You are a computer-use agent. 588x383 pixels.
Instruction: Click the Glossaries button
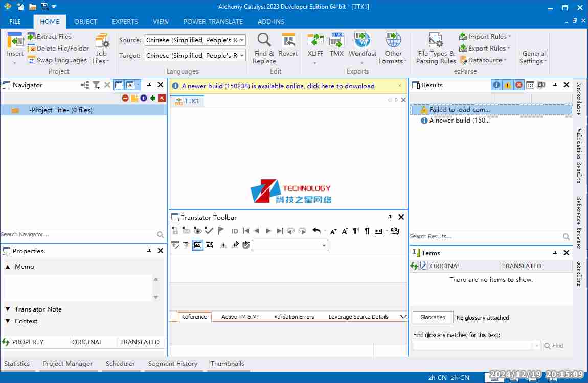[x=433, y=317]
